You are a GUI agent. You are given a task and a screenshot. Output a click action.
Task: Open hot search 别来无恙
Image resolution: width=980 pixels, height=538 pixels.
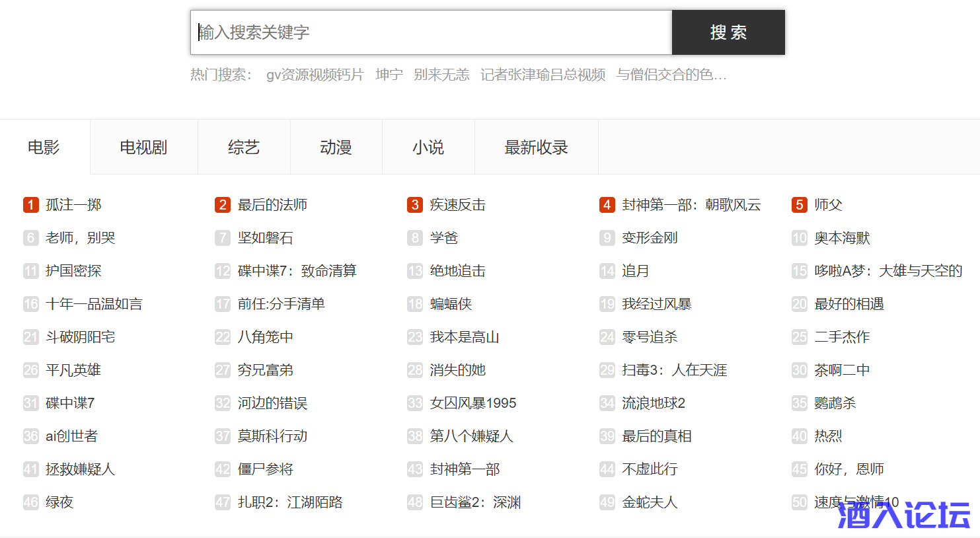point(441,75)
